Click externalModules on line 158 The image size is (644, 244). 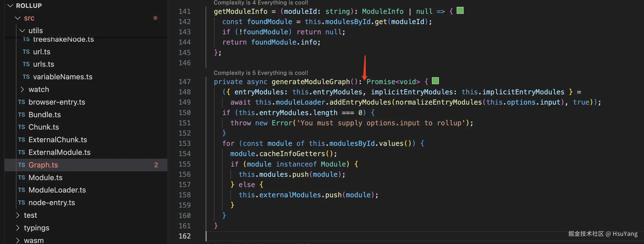[x=290, y=195]
